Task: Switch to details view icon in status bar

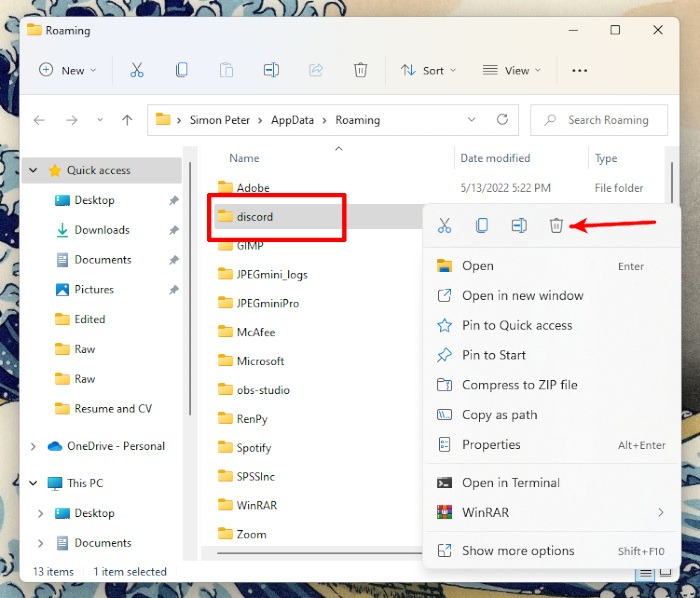Action: (646, 573)
